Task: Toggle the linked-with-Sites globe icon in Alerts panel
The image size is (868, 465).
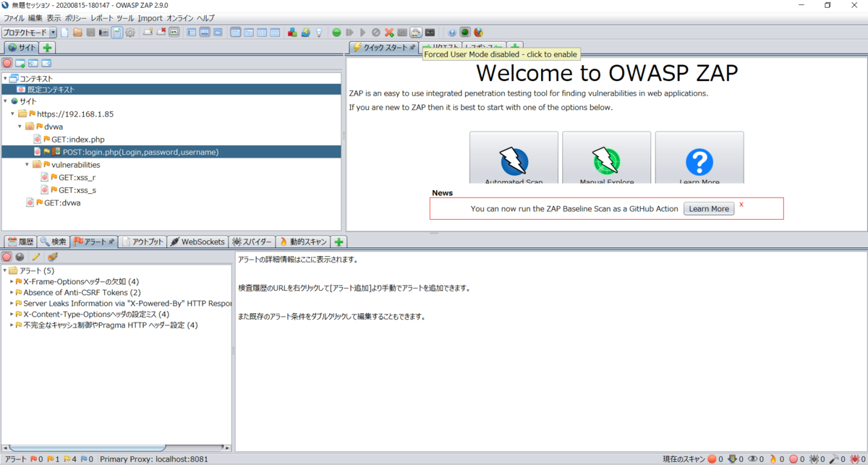Action: (20, 257)
